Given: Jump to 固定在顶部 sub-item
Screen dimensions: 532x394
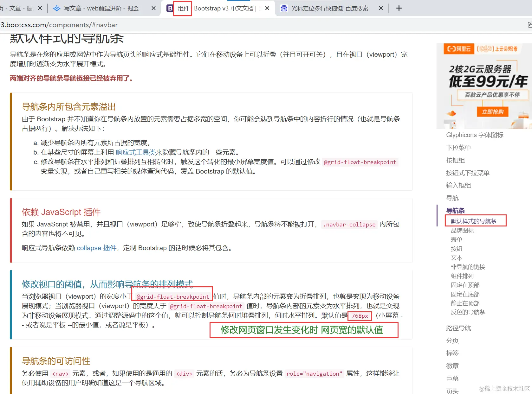Looking at the screenshot, I should pyautogui.click(x=465, y=285).
